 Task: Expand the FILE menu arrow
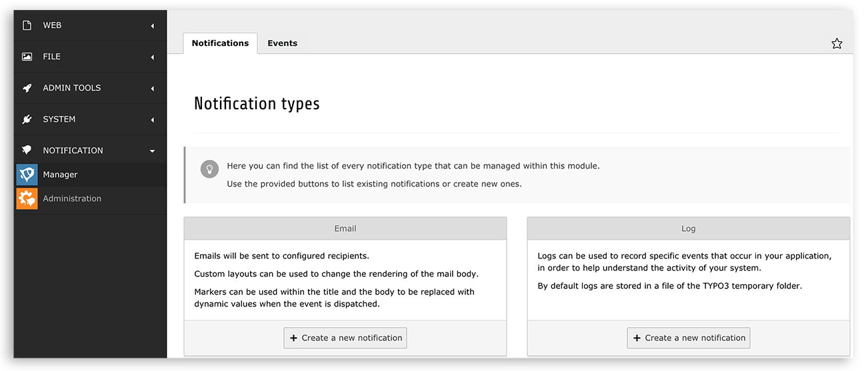tap(153, 57)
